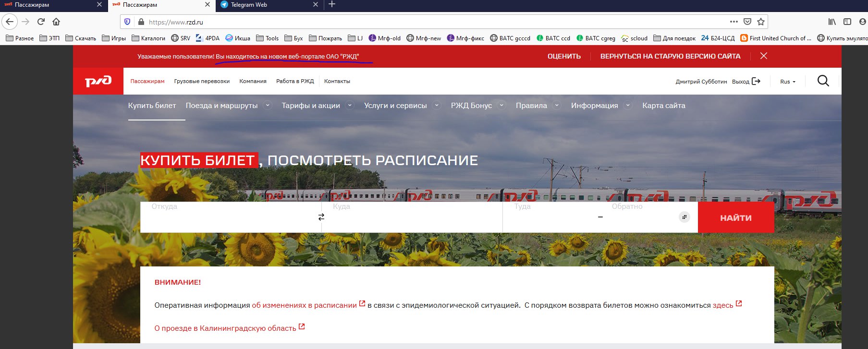Open 'об изменениях в расписании' link

(x=304, y=305)
